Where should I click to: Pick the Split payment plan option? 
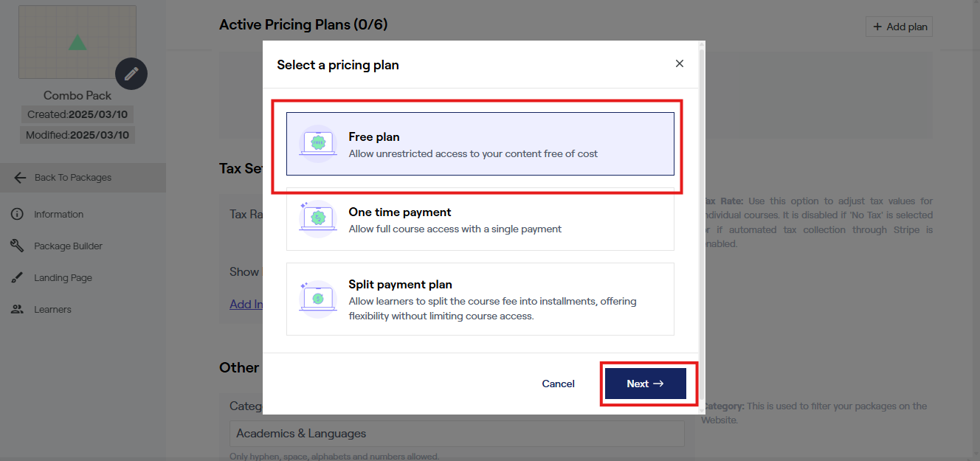(x=480, y=299)
